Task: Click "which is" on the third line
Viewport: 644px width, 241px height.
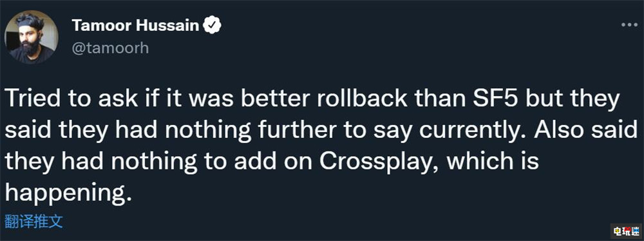Action: click(x=492, y=162)
